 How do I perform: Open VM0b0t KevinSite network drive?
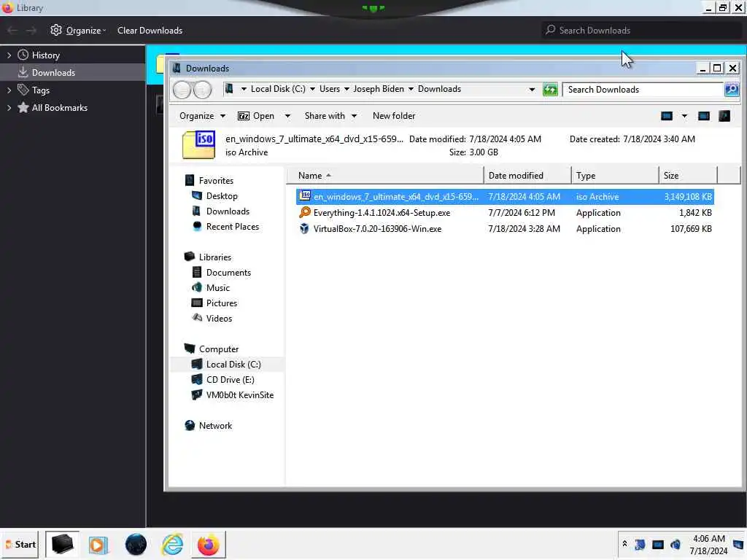[x=239, y=394]
